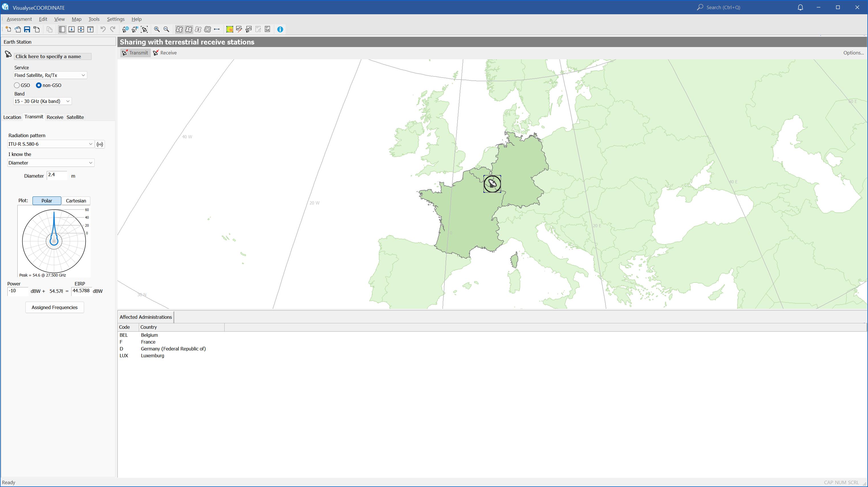Click the panel up-arrow layout icon
The height and width of the screenshot is (487, 868).
(90, 29)
